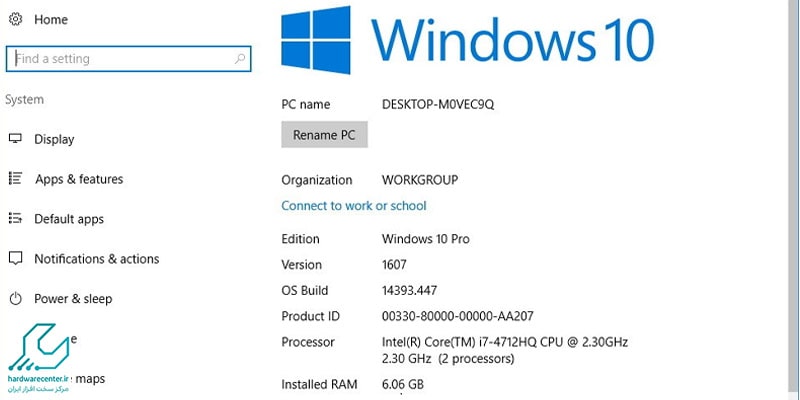
Task: Open the Home settings page
Action: [51, 19]
